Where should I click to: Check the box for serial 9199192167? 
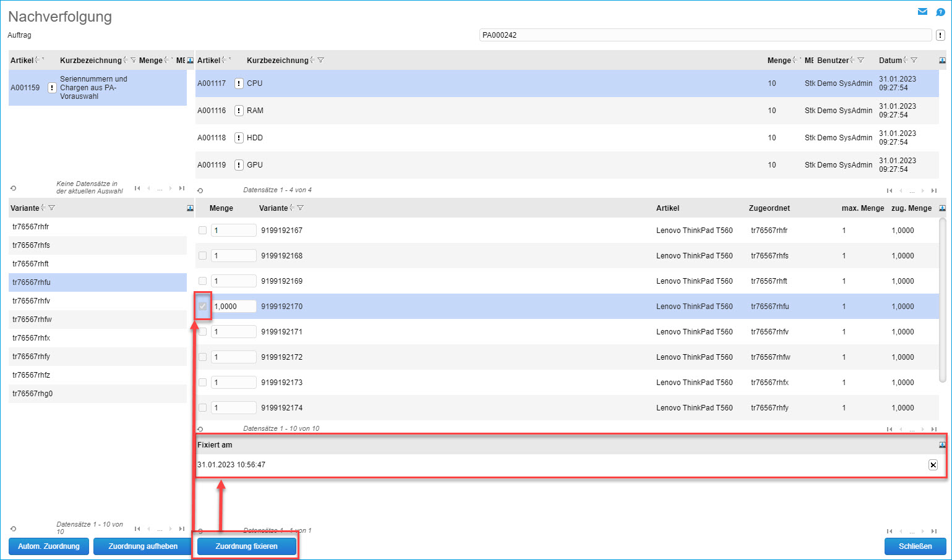pyautogui.click(x=202, y=231)
